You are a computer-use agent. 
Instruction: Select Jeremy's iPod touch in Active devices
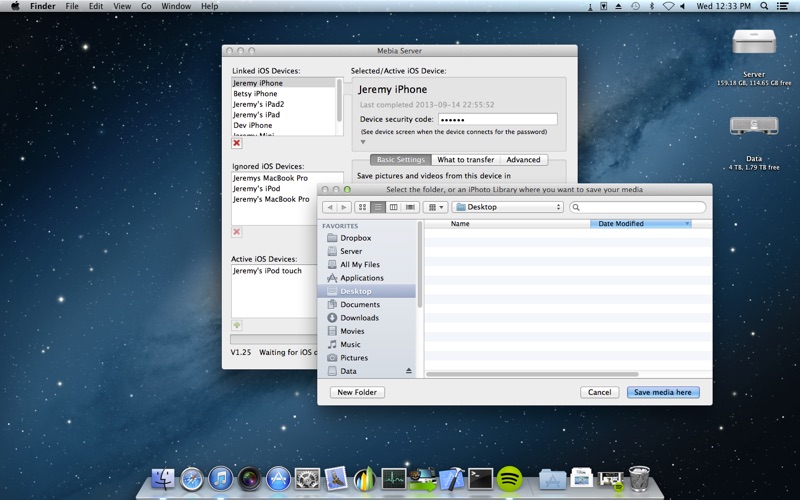pyautogui.click(x=274, y=271)
